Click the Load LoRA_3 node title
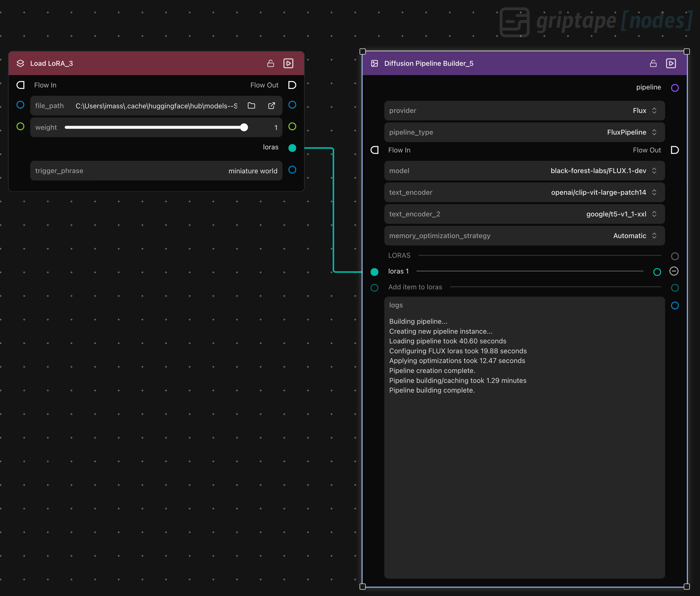Image resolution: width=700 pixels, height=596 pixels. (x=51, y=63)
